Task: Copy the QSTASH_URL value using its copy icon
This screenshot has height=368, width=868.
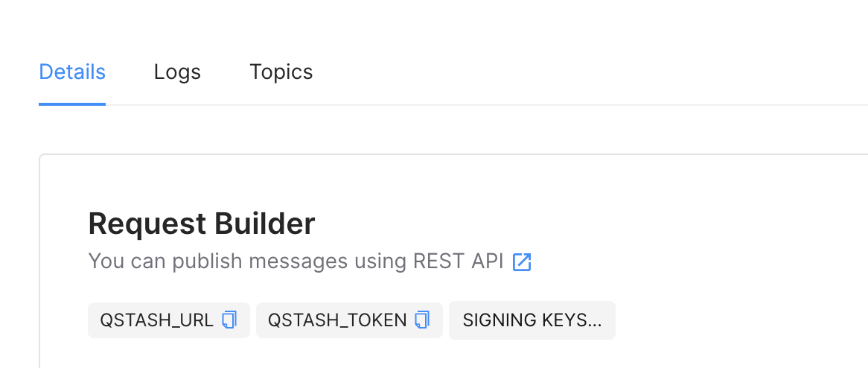Action: coord(229,320)
